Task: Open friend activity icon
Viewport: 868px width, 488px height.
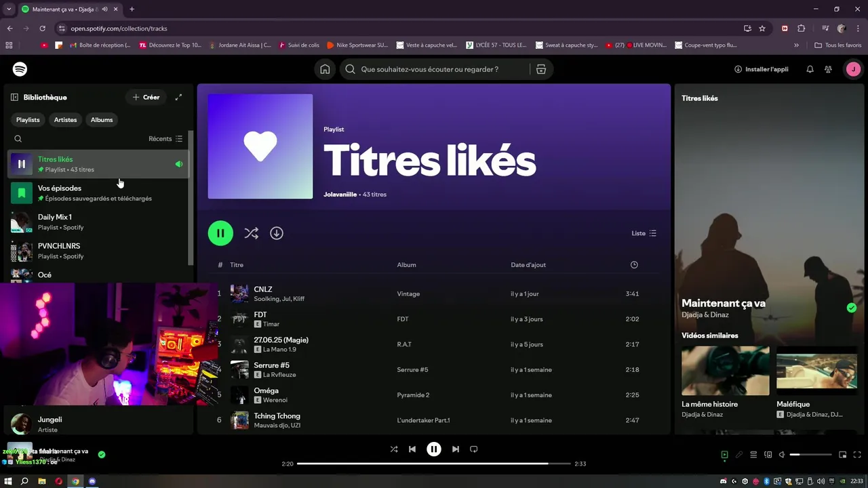Action: (828, 69)
